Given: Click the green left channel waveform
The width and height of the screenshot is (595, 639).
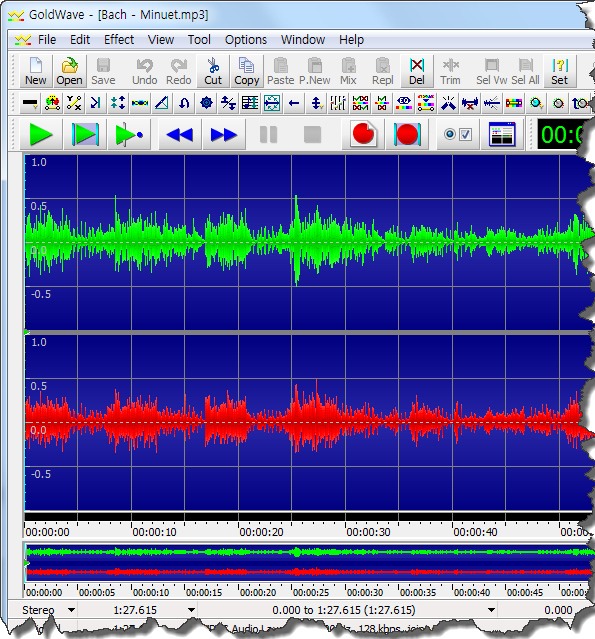Looking at the screenshot, I should (306, 242).
